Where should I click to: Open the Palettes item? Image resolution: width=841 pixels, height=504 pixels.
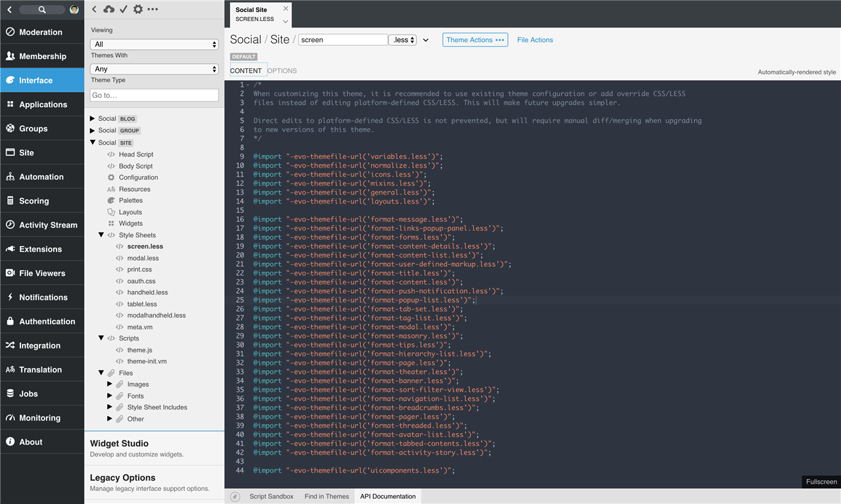click(130, 200)
